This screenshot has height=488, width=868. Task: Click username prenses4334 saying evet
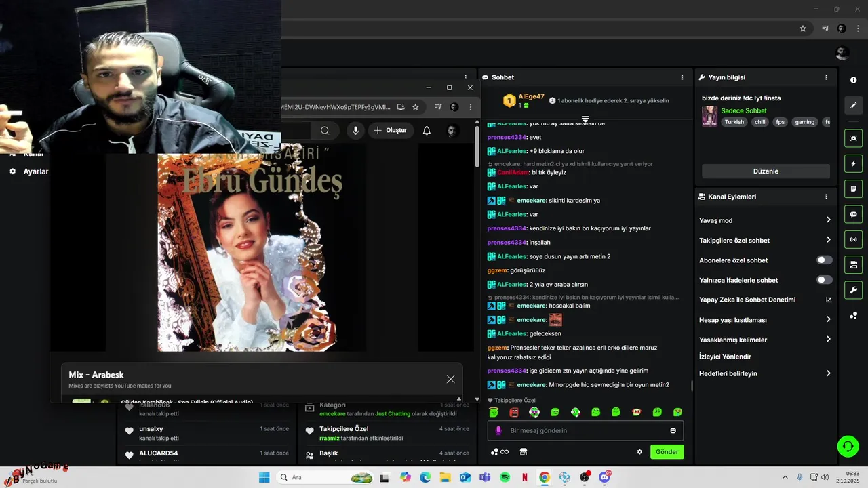click(507, 137)
